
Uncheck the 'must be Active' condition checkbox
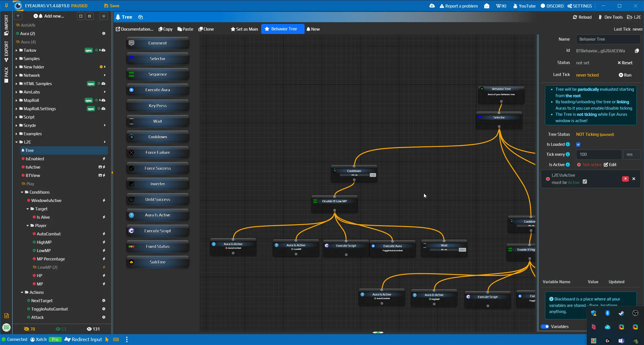[585, 181]
